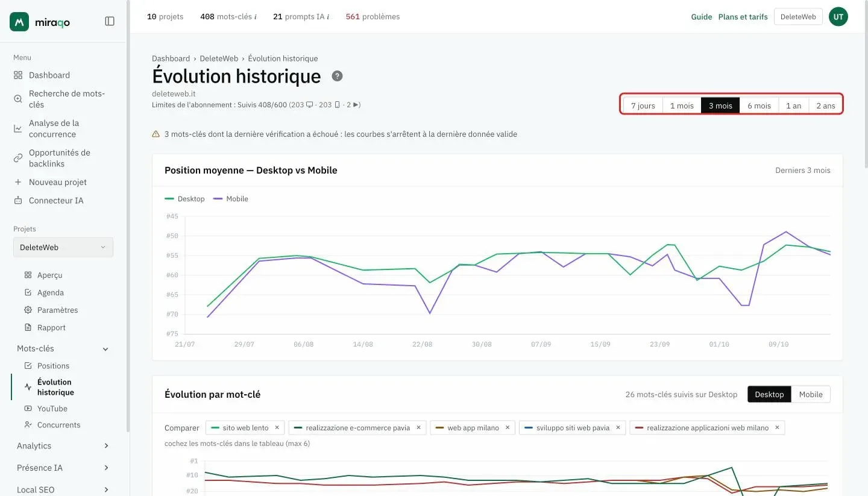This screenshot has width=868, height=496.
Task: Open Plans et tarifs link
Action: [x=743, y=17]
